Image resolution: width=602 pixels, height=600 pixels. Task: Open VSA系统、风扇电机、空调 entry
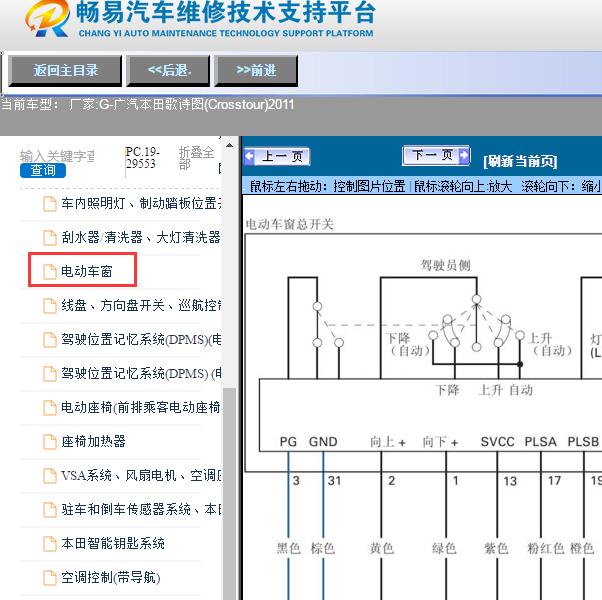[141, 476]
